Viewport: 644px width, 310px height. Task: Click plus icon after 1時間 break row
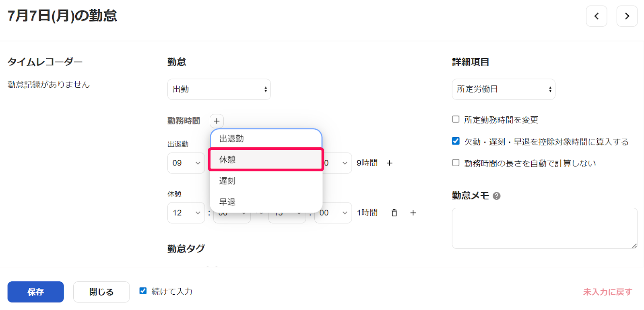pos(413,213)
